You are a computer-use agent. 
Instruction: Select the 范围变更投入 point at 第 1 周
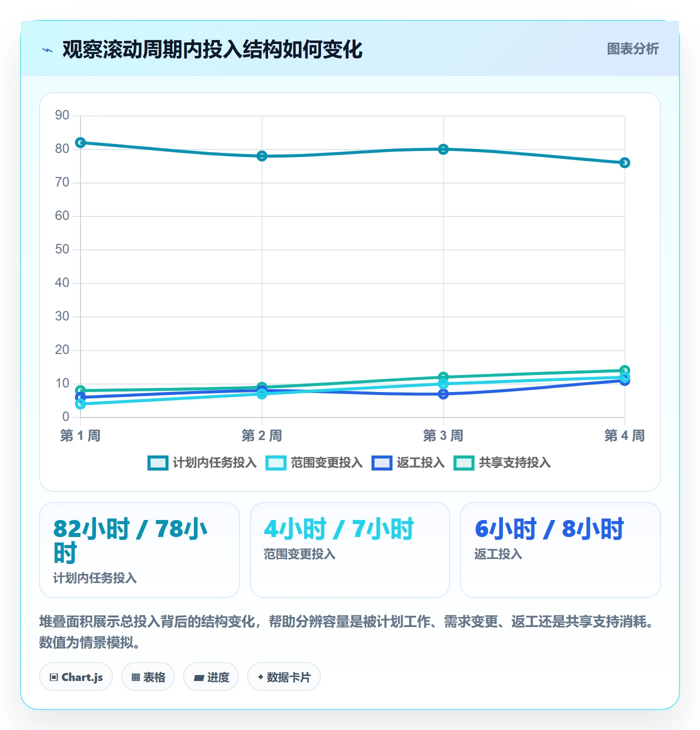(x=80, y=404)
